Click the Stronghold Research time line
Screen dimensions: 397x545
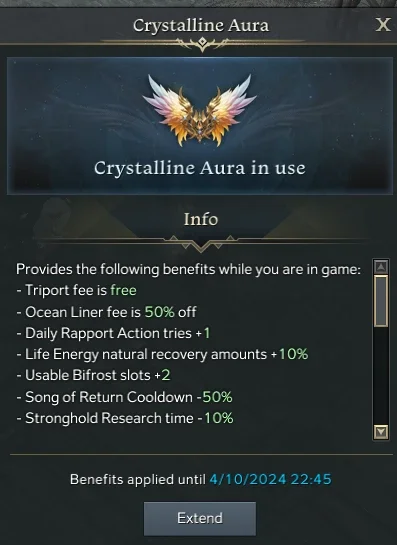(x=125, y=418)
